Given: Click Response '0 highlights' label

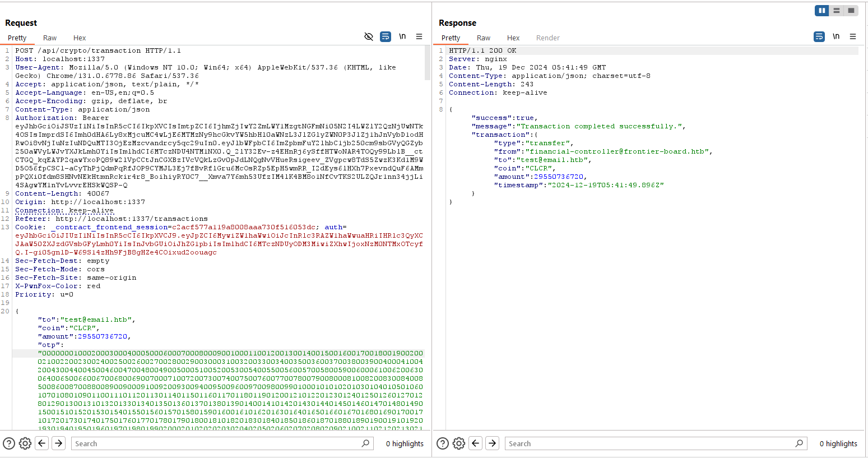Looking at the screenshot, I should point(838,443).
